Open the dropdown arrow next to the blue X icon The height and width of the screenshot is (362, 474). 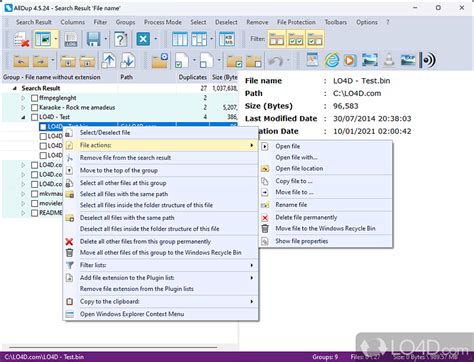pyautogui.click(x=155, y=39)
